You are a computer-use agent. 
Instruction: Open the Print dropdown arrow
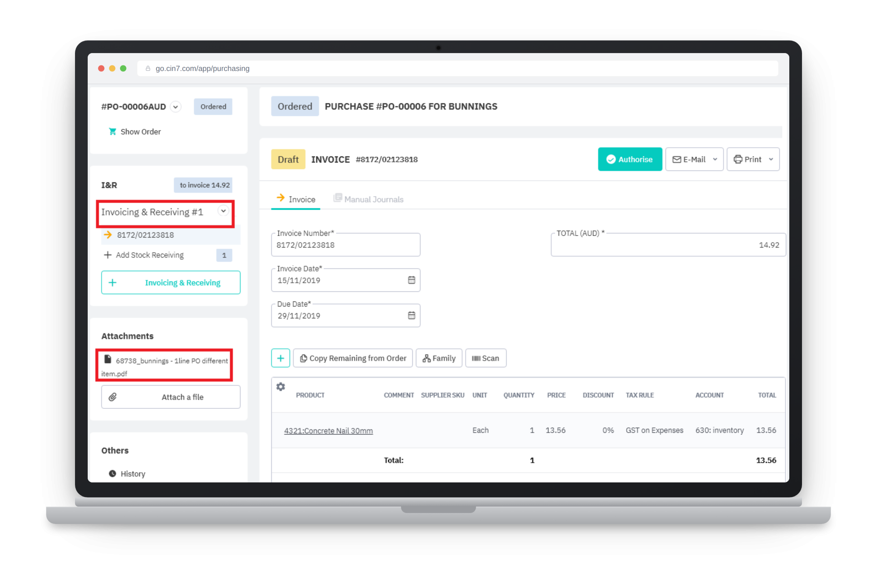point(771,159)
